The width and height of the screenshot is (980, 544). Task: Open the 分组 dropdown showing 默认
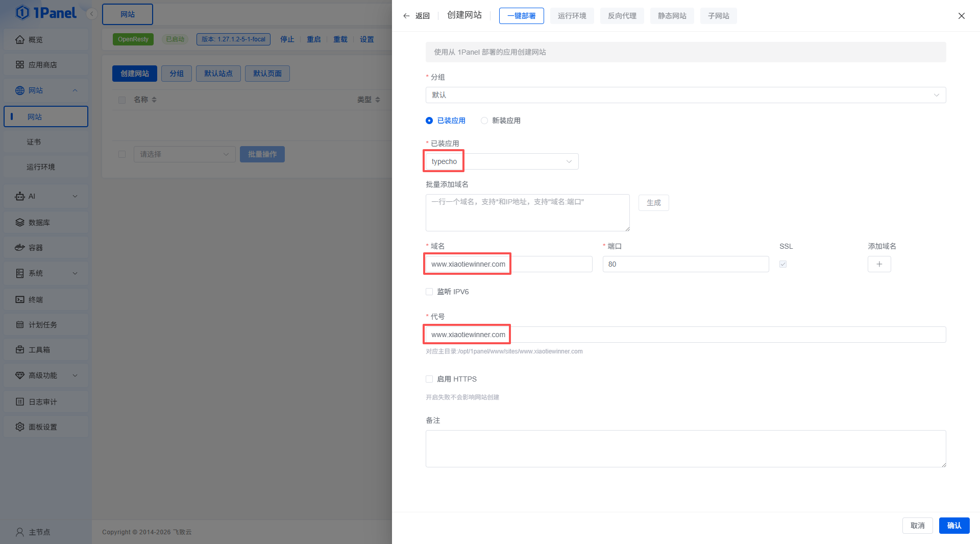tap(685, 95)
